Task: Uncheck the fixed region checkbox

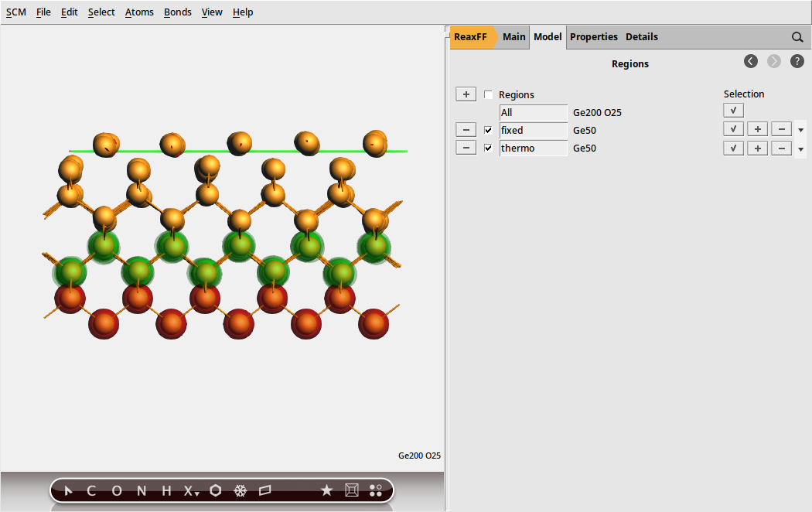Action: 488,130
